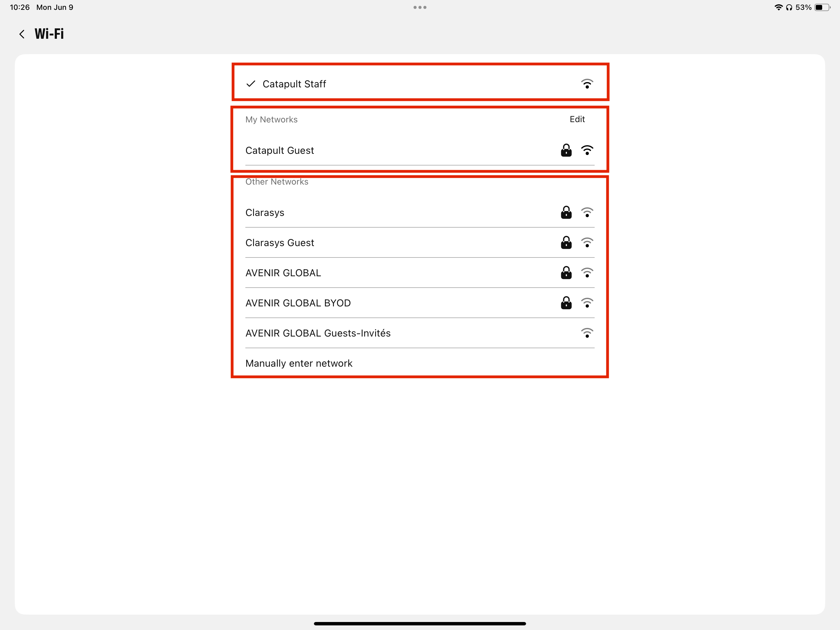Open Manually enter network
The height and width of the screenshot is (630, 840).
(x=420, y=363)
